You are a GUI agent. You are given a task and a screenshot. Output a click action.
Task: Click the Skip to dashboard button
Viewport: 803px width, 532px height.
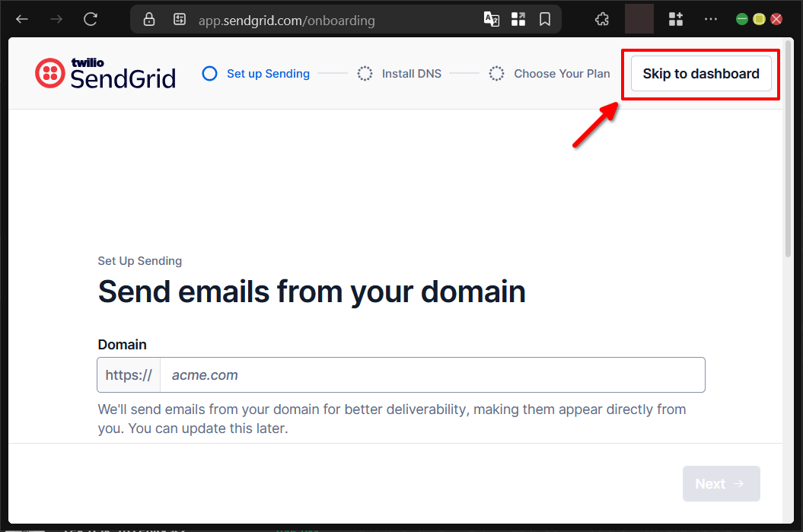[x=700, y=73]
